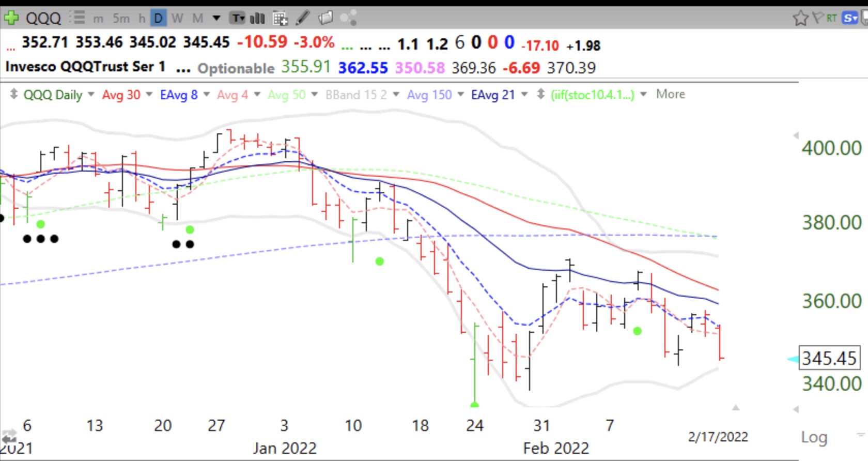Click the bar chart style icon

point(257,19)
